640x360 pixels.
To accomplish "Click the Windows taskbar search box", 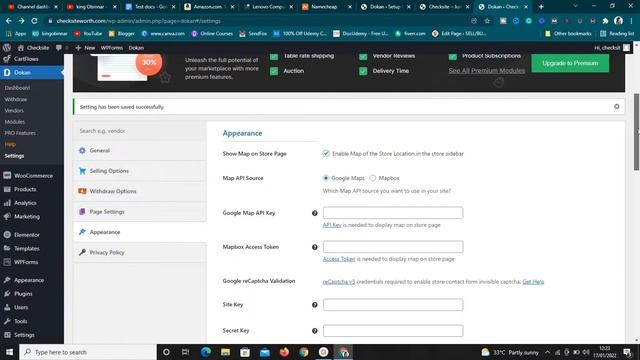I will click(88, 352).
